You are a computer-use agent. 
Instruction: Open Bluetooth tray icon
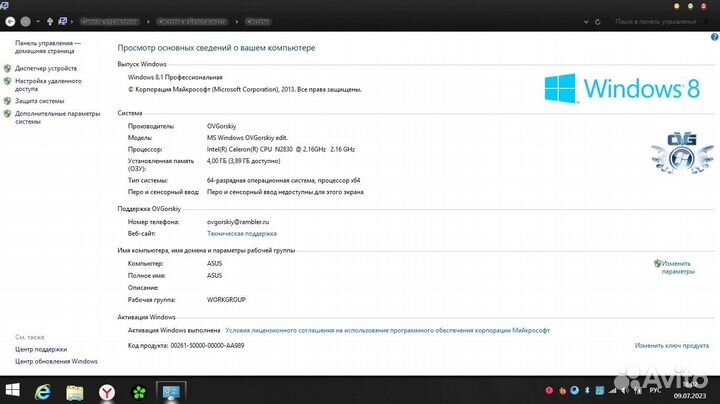point(587,391)
